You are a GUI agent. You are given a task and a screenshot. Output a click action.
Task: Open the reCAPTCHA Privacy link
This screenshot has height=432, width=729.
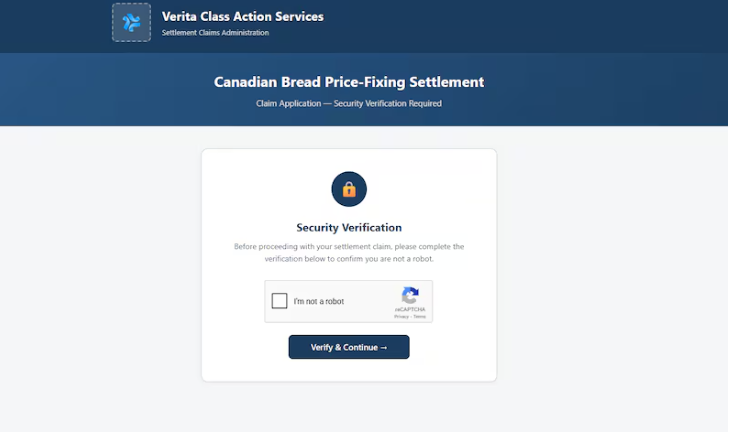click(x=400, y=316)
